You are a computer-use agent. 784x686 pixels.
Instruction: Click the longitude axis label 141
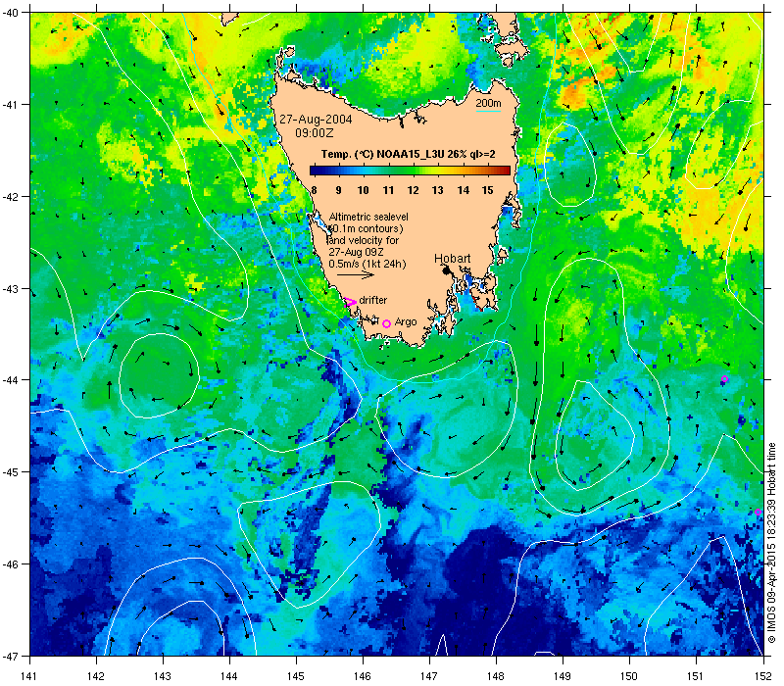click(29, 676)
